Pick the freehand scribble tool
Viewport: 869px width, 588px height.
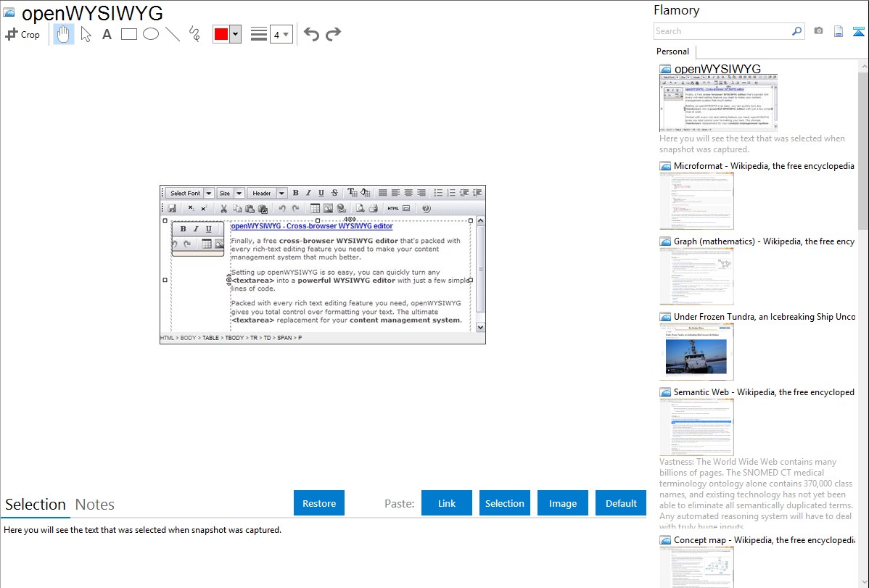(194, 34)
